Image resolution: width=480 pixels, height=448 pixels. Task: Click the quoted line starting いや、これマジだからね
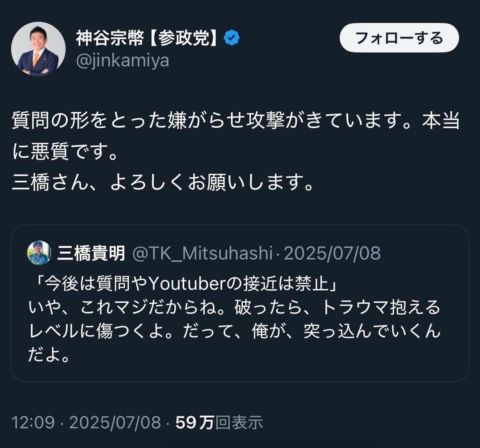click(x=234, y=307)
